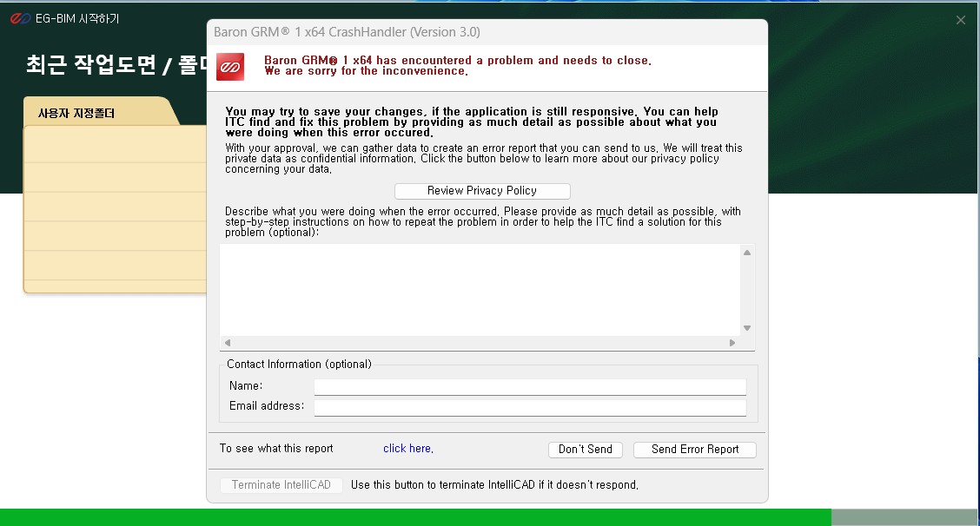
Task: Click into the error description text area
Action: pos(480,290)
